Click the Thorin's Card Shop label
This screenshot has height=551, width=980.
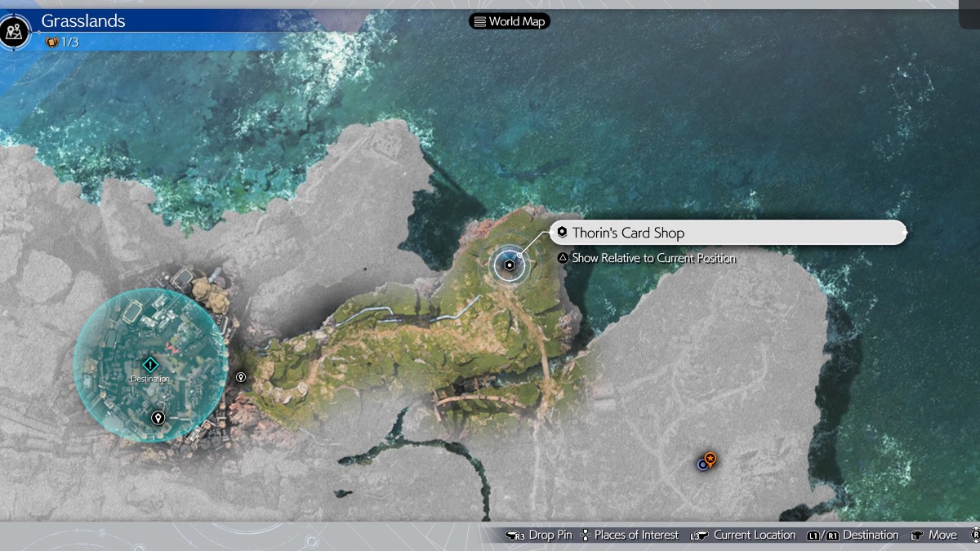(628, 233)
